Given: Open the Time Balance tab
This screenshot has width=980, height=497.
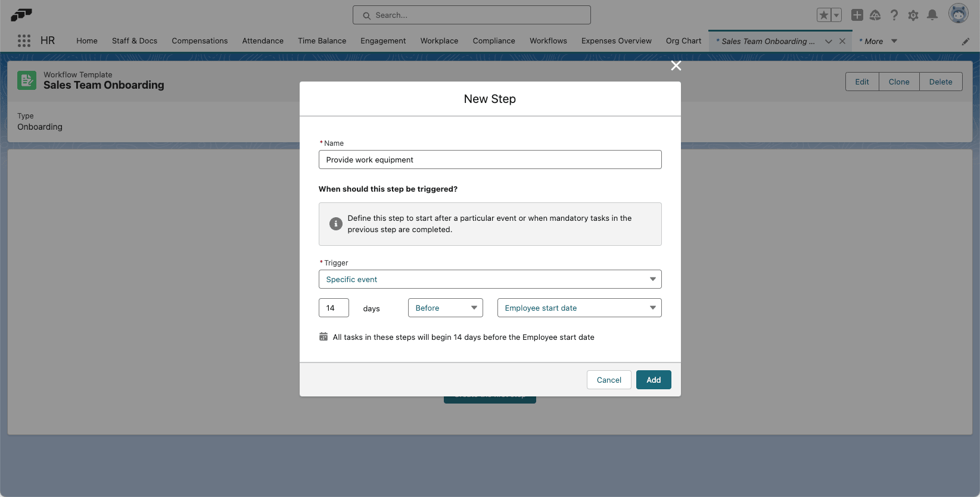Looking at the screenshot, I should (322, 40).
